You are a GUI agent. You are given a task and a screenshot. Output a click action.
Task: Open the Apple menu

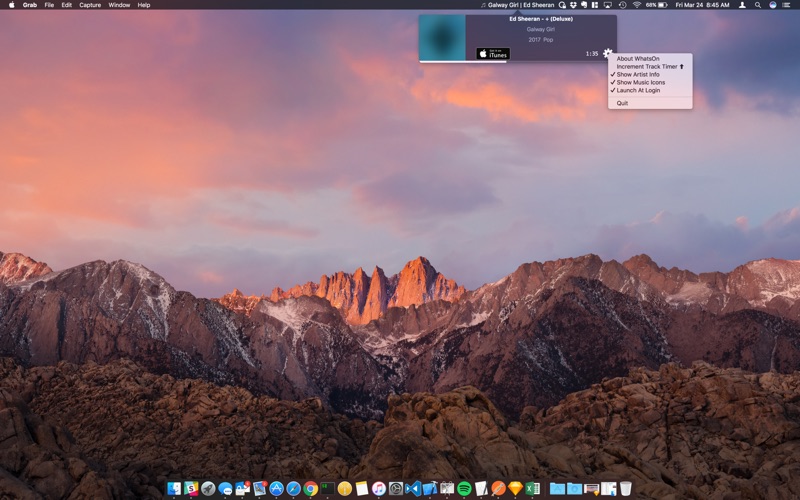click(12, 5)
